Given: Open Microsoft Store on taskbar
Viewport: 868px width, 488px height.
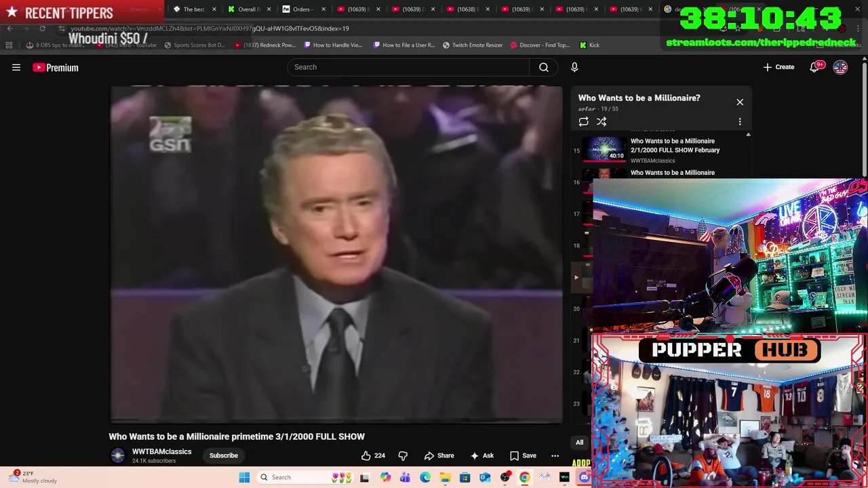Looking at the screenshot, I should [x=465, y=478].
